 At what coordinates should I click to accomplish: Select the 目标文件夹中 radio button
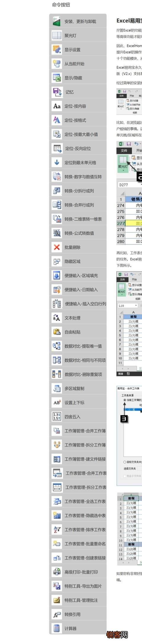pyautogui.click(x=125, y=462)
